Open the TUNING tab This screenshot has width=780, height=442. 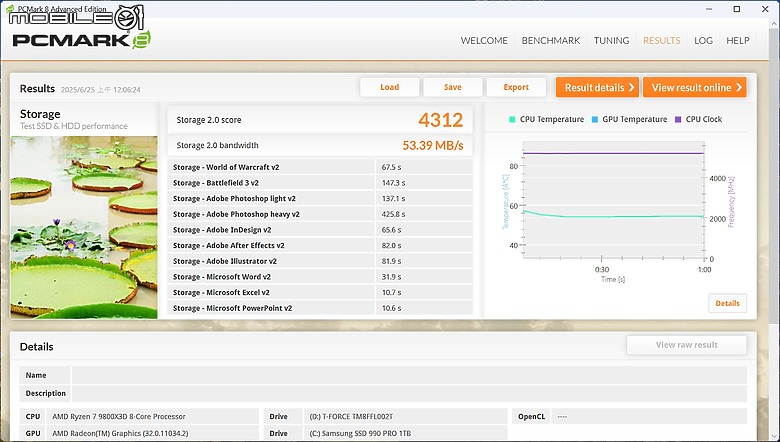611,41
